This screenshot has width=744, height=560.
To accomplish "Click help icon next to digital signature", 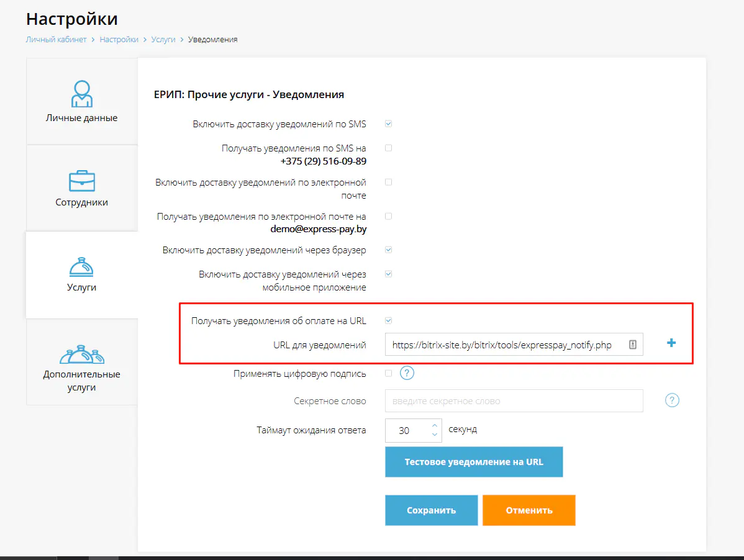I will pyautogui.click(x=407, y=374).
